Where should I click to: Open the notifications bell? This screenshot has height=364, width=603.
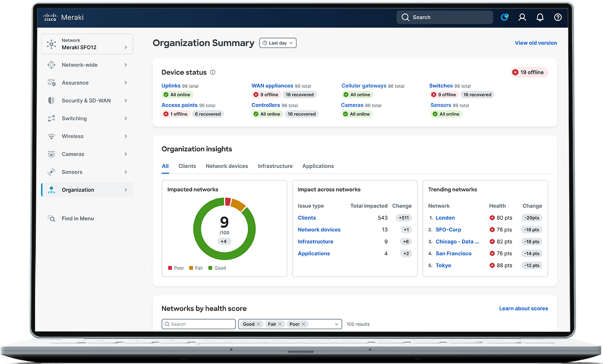[540, 17]
